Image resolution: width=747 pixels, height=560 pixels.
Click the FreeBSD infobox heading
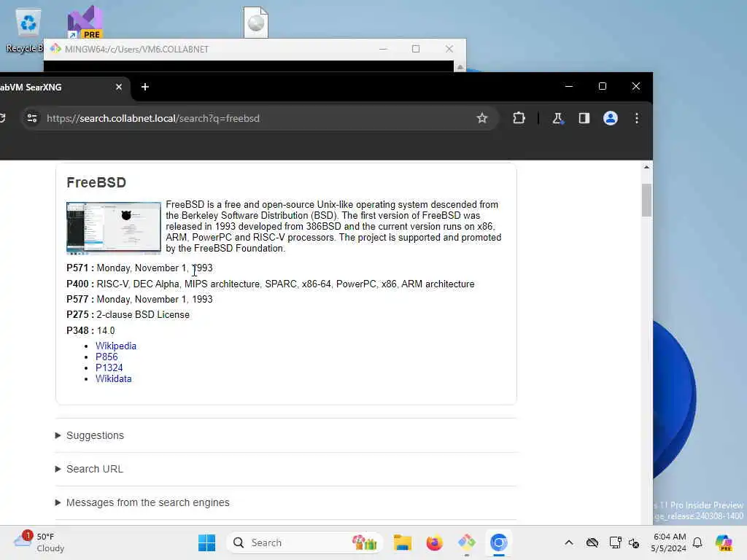tap(96, 182)
